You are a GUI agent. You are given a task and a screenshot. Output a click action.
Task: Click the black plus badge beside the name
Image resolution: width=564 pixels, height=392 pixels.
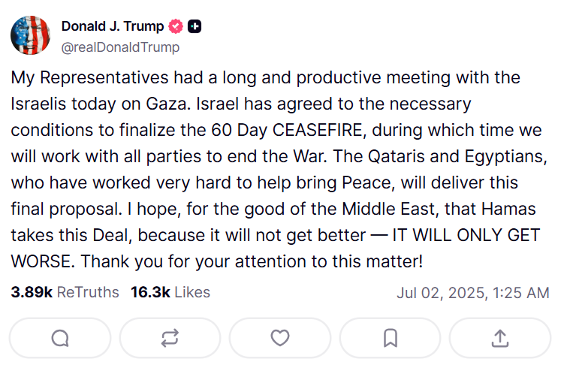point(195,26)
